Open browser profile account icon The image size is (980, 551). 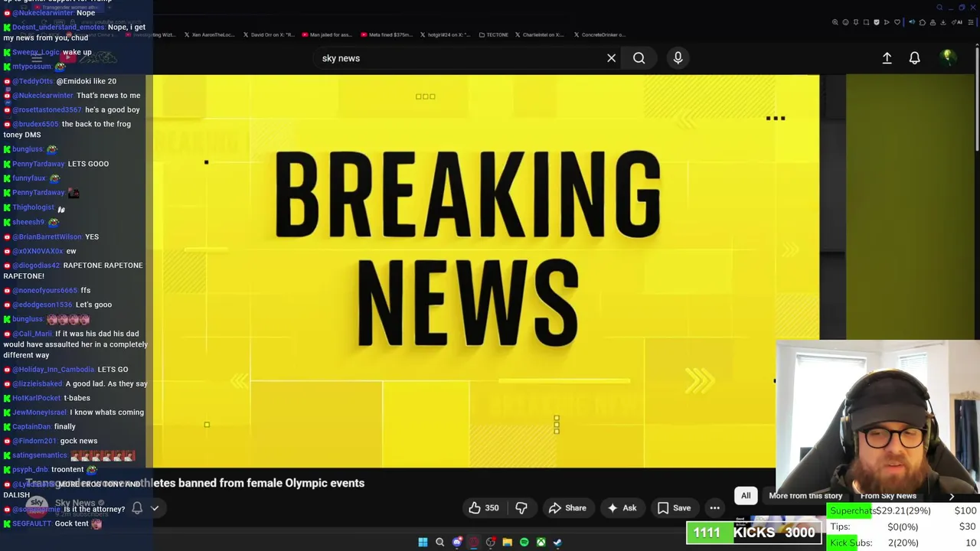(x=933, y=22)
